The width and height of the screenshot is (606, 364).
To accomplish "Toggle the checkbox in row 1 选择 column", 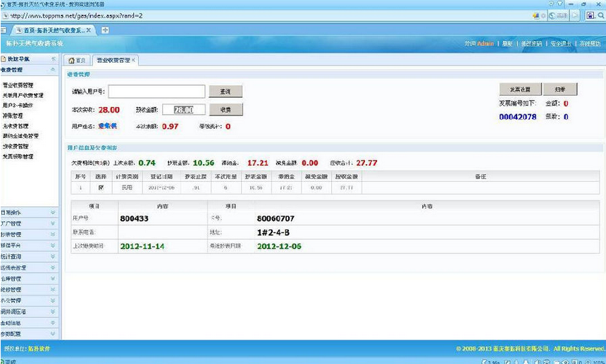I will pos(101,188).
